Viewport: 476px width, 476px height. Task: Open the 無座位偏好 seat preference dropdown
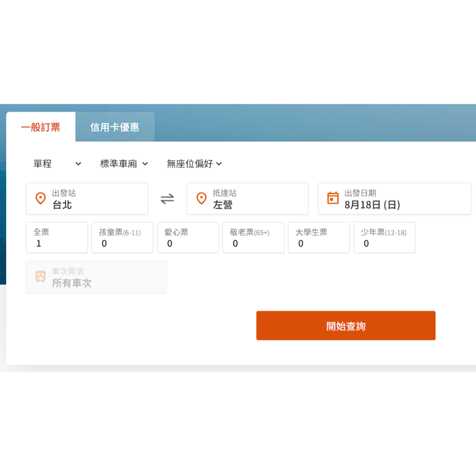click(194, 164)
